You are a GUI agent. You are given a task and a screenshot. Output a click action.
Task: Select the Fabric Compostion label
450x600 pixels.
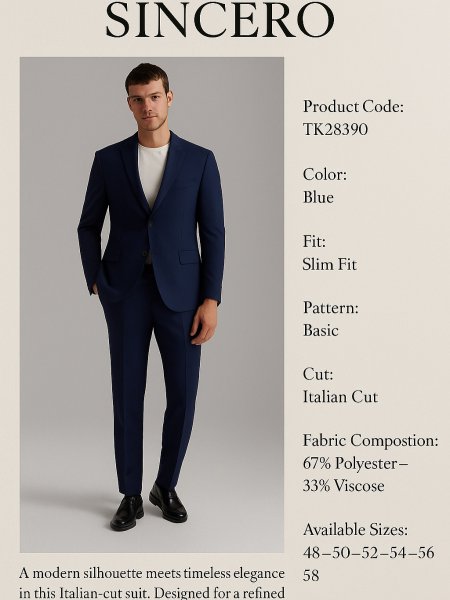(370, 440)
